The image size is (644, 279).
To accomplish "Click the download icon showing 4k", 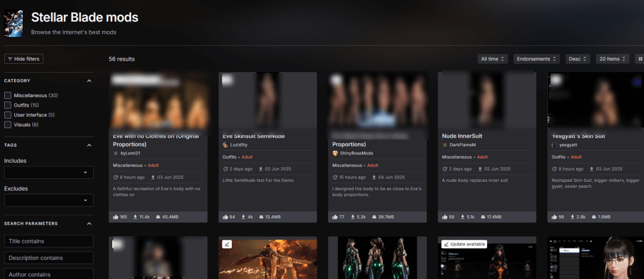I will click(243, 217).
